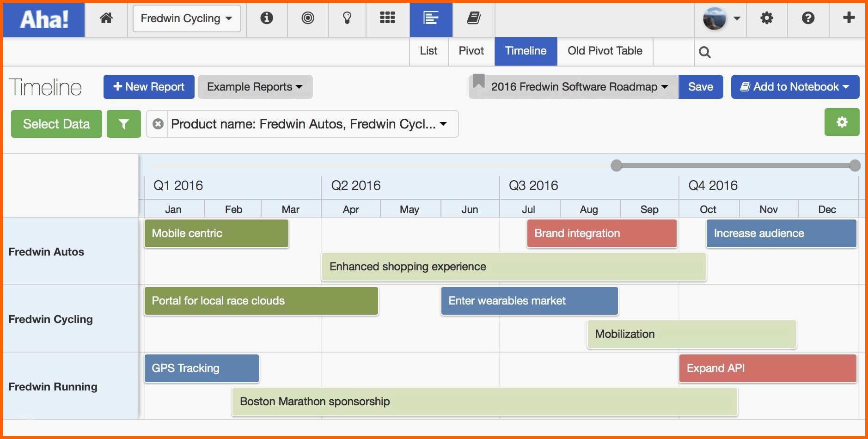The height and width of the screenshot is (439, 868).
Task: Click the search magnifier icon
Action: [705, 52]
